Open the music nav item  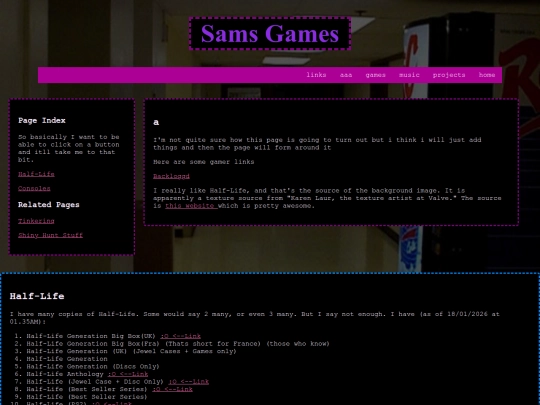[x=409, y=75]
